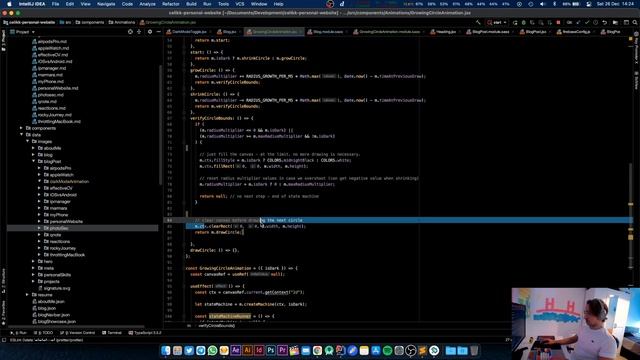Collapse the data folder

click(x=21, y=135)
